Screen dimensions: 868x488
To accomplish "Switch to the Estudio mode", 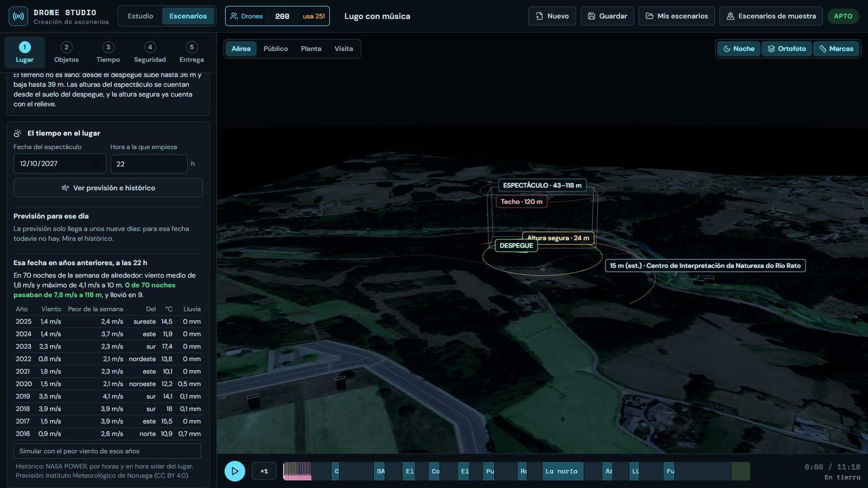I will [141, 16].
